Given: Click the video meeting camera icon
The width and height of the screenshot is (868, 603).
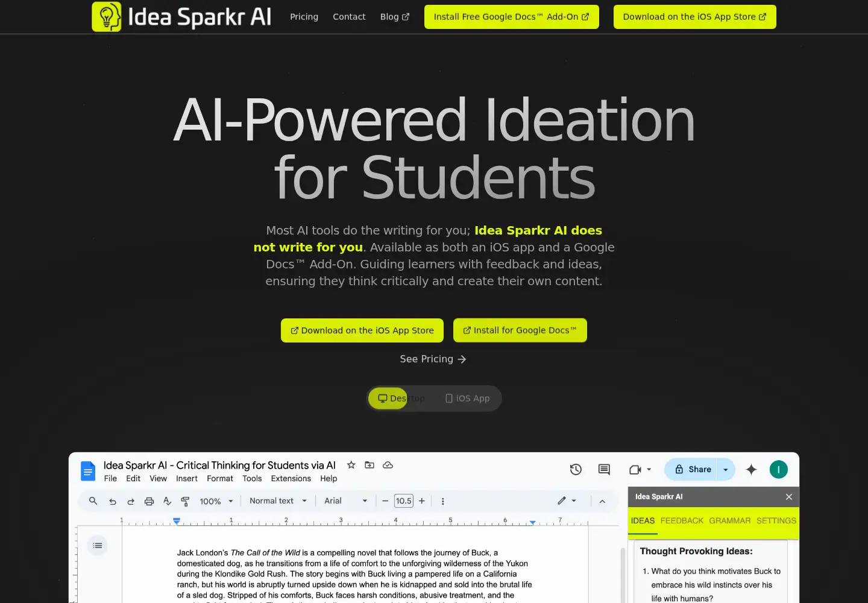Looking at the screenshot, I should point(635,469).
